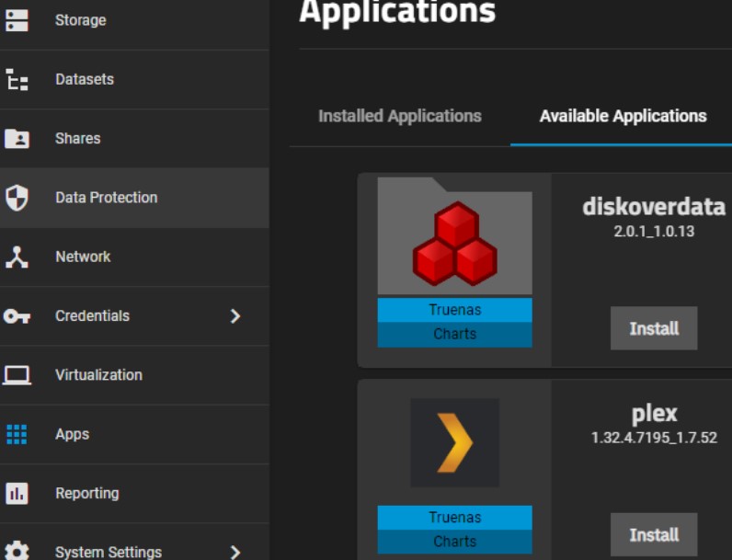Select the Available Applications tab

(x=623, y=116)
